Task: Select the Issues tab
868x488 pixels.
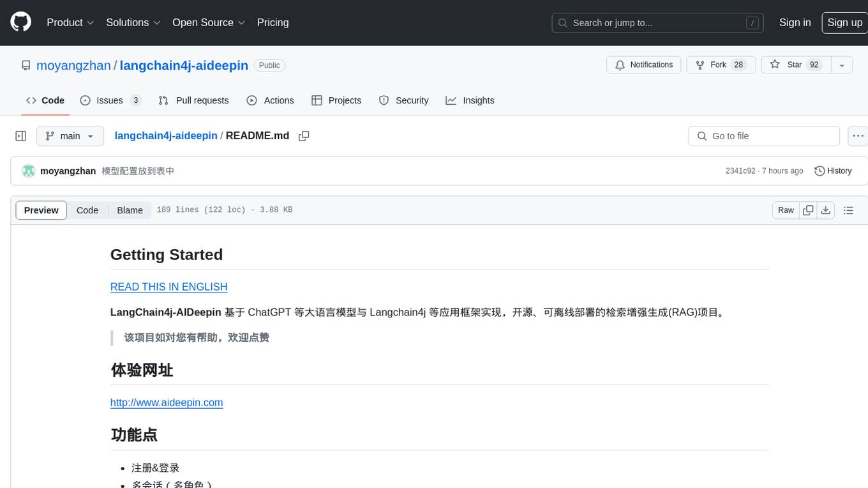Action: point(110,100)
